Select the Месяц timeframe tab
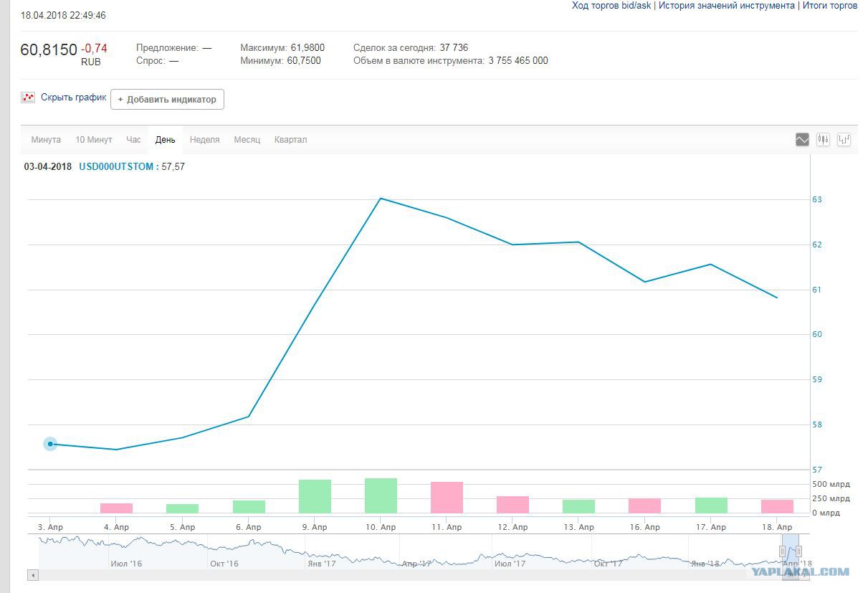The image size is (868, 593). coord(247,140)
